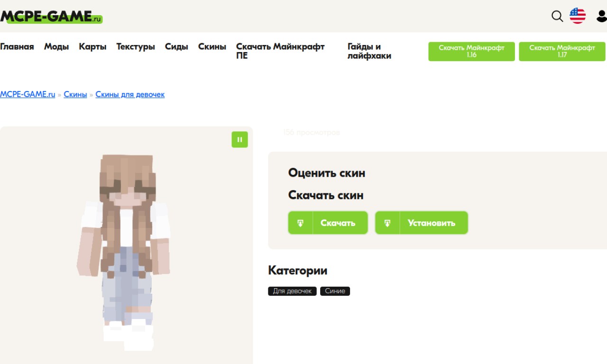Switch language via the US flag icon
Viewport: 607px width, 364px height.
pyautogui.click(x=578, y=16)
